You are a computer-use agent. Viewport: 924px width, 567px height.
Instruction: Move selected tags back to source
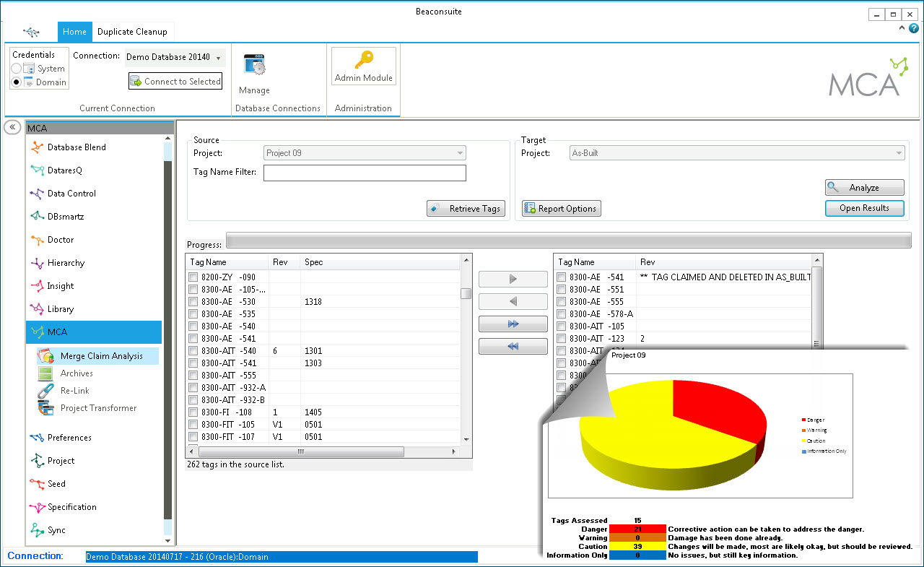click(513, 302)
